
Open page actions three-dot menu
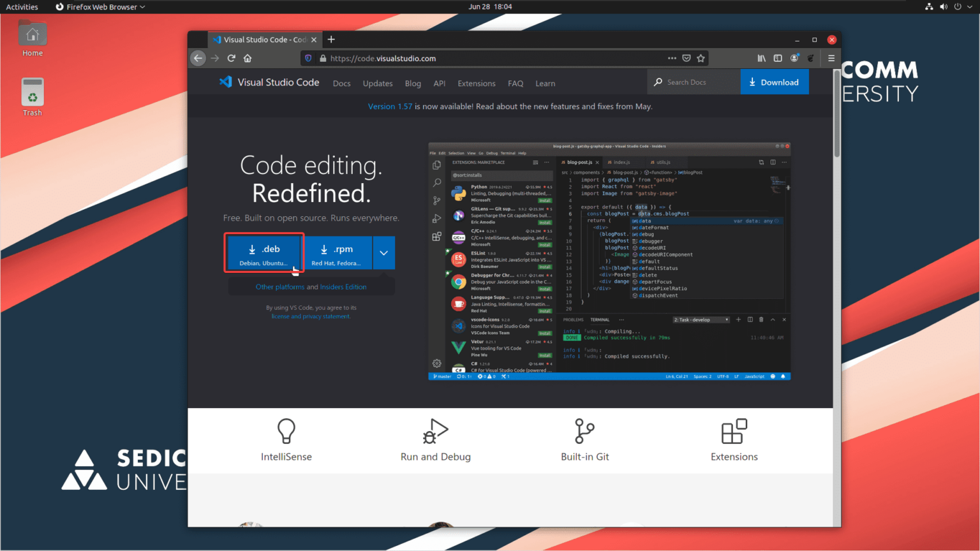pyautogui.click(x=672, y=58)
